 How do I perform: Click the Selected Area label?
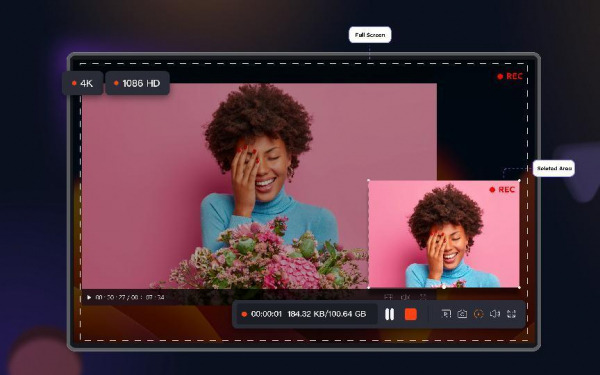554,168
